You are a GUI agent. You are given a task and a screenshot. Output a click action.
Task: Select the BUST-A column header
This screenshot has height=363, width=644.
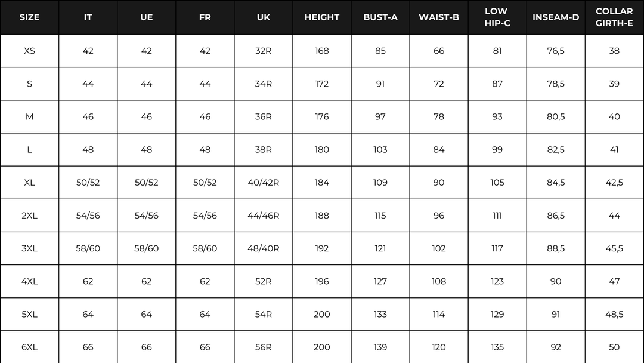(x=380, y=17)
